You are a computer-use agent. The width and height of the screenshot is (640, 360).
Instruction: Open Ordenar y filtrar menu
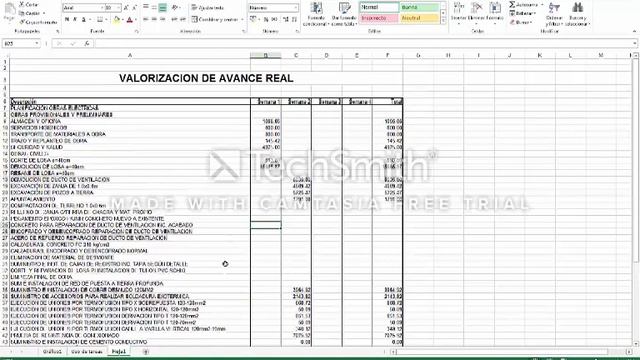554,14
